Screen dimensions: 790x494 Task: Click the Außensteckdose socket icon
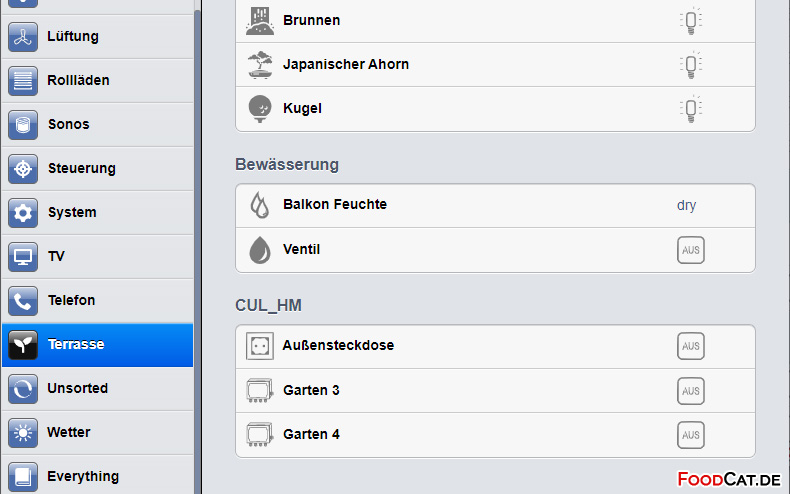tap(259, 346)
